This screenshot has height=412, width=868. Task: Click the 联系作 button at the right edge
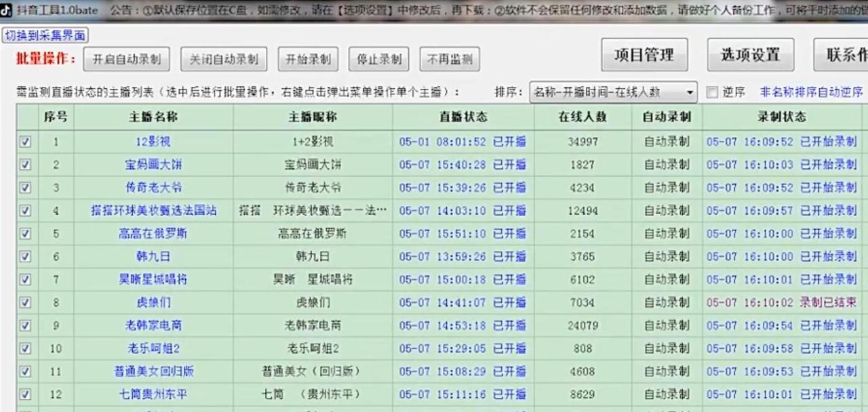(842, 55)
